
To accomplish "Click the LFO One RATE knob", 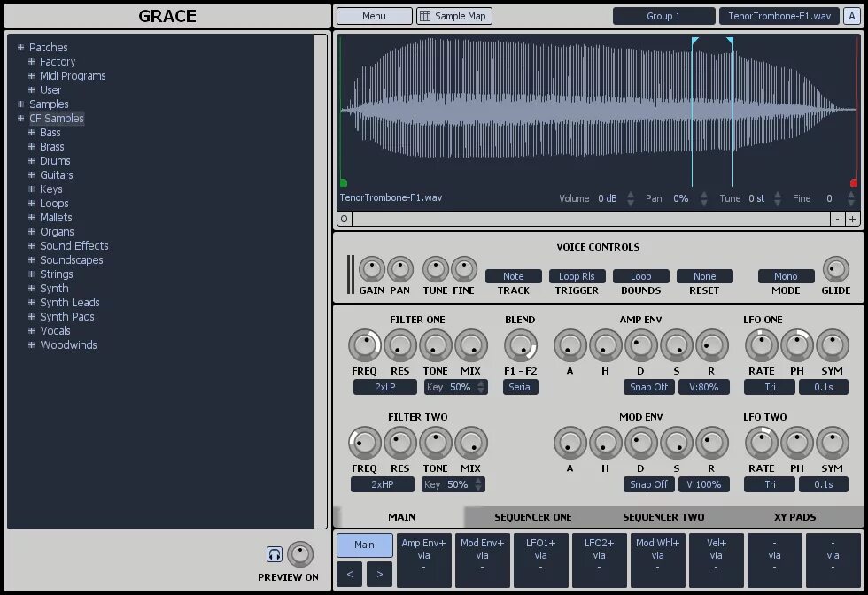I will pyautogui.click(x=762, y=345).
